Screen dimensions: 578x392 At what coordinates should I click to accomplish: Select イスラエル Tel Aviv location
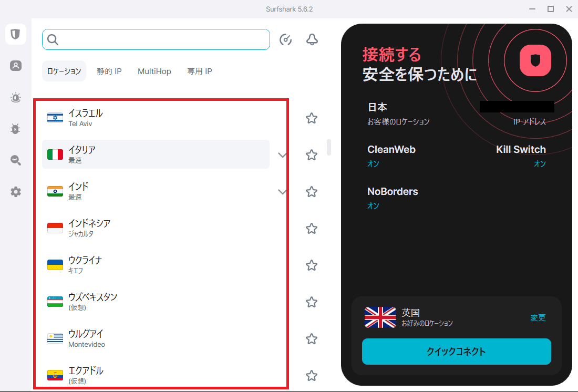[156, 118]
